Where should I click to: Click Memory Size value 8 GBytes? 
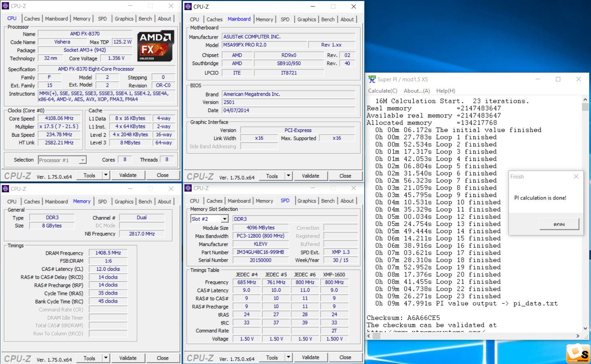52,226
